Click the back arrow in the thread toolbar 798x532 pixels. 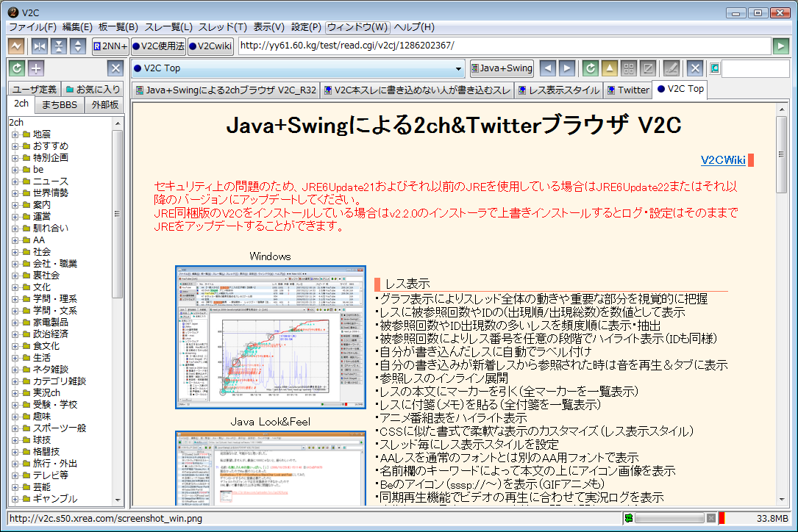tap(548, 68)
